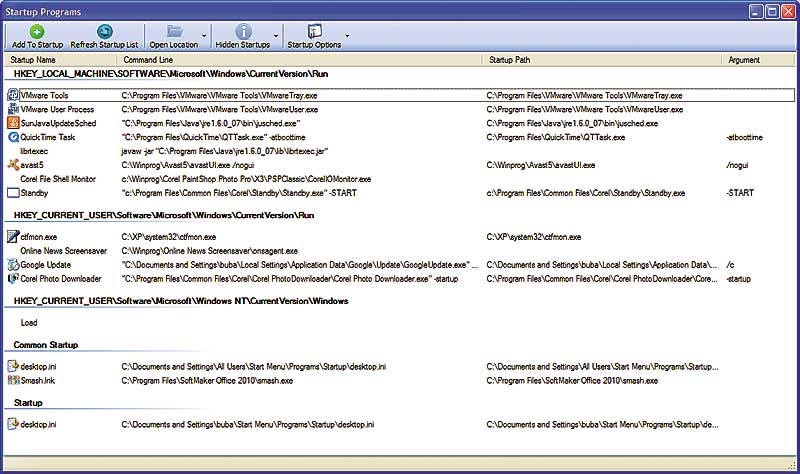Viewport: 800px width, 474px height.
Task: Click ctfmon.exe startup path cell
Action: pyautogui.click(x=534, y=237)
